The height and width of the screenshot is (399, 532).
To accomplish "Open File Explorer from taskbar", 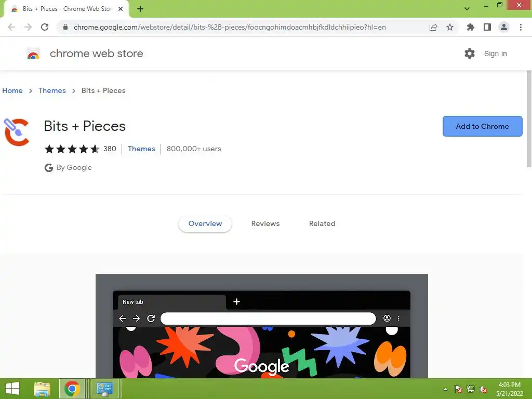I will point(42,389).
